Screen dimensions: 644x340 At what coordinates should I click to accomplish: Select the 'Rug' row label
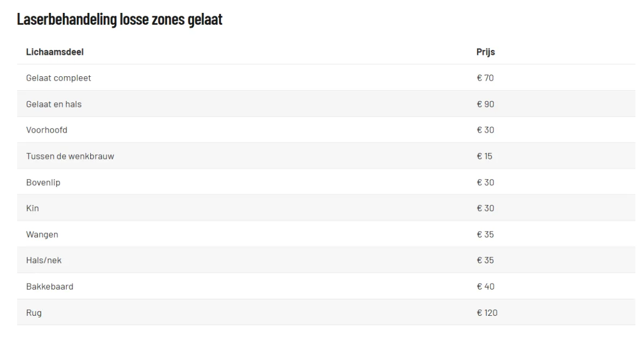coord(33,313)
